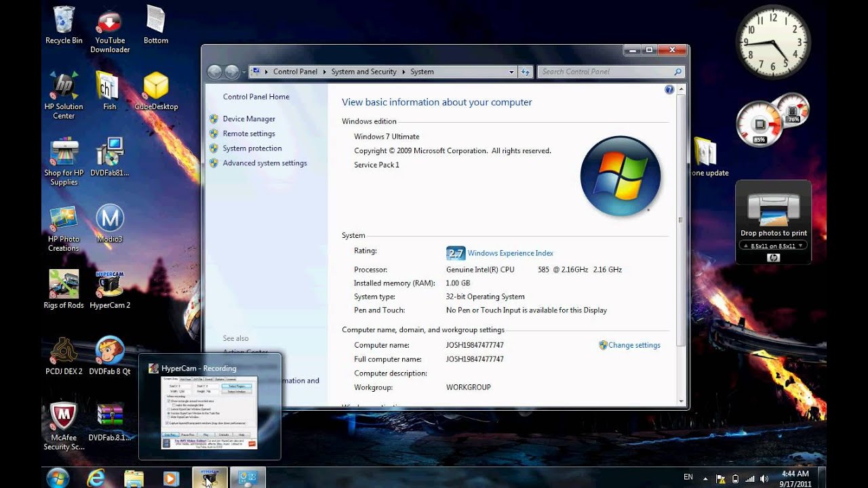This screenshot has width=868, height=488.
Task: Click the HyperCam Recording preview thumbnail
Action: tap(210, 412)
